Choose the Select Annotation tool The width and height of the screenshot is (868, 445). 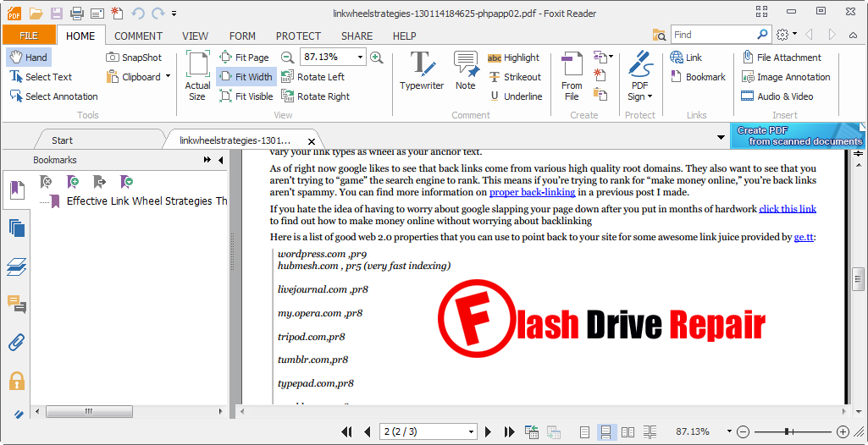[53, 96]
